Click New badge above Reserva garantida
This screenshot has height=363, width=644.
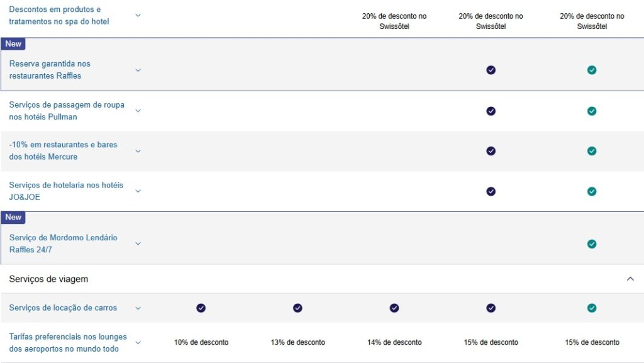[13, 44]
